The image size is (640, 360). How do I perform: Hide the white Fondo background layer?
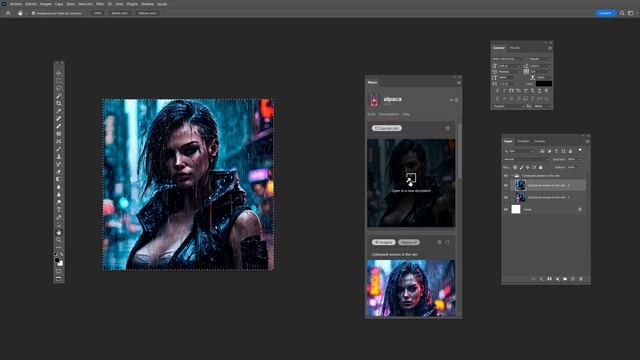pos(506,209)
